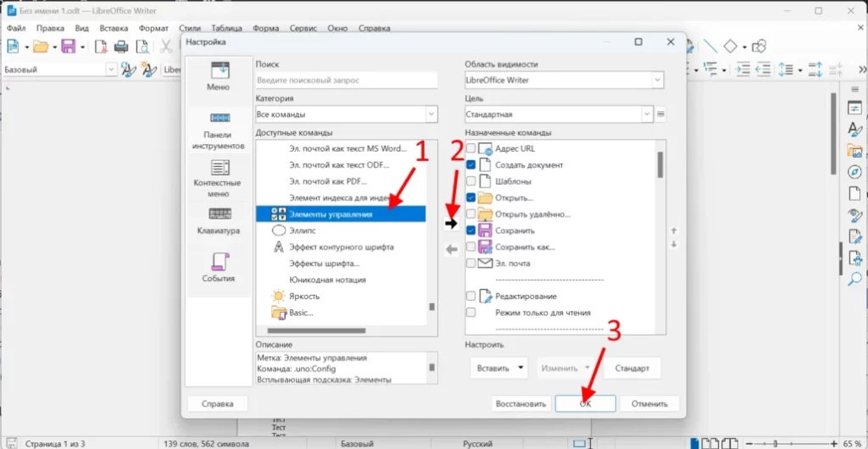Click the Справка button in dialog
The width and height of the screenshot is (868, 449).
coord(218,403)
